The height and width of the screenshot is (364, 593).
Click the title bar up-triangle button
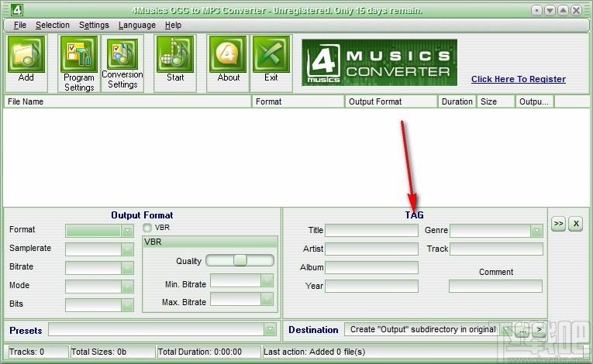(x=563, y=10)
